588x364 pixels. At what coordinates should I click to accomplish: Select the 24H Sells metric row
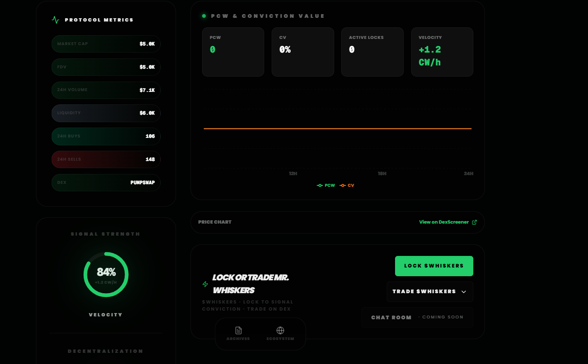point(106,159)
